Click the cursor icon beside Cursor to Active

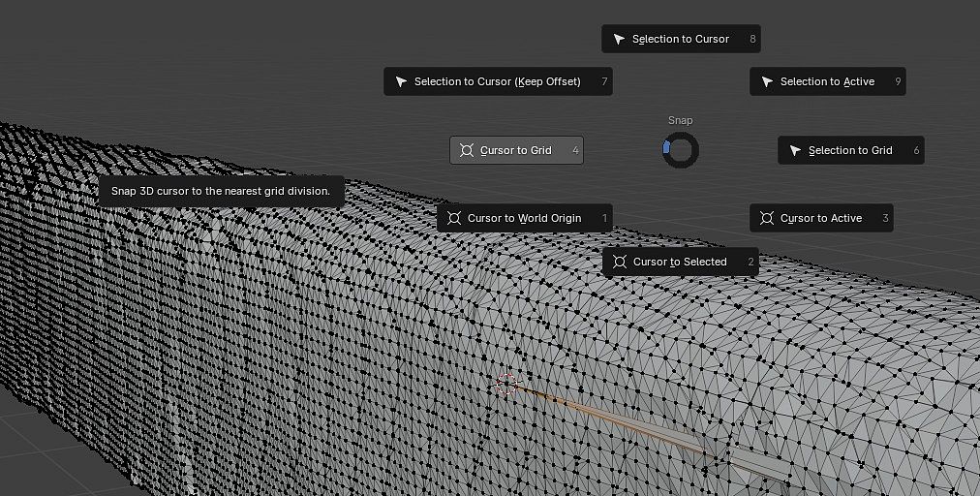click(767, 219)
